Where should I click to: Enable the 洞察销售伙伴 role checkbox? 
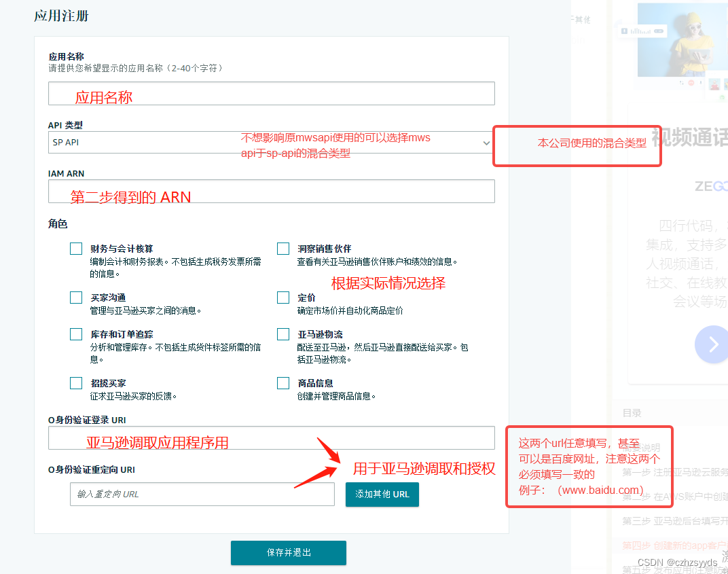283,248
